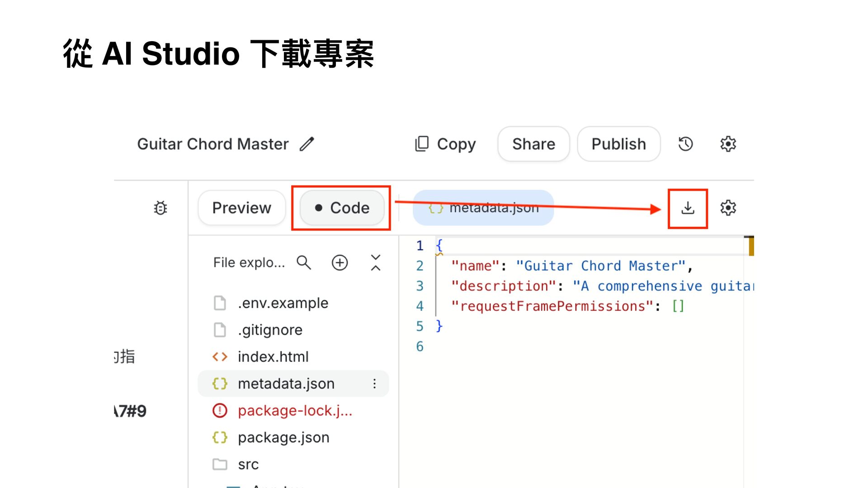Click the Copy app icon
The height and width of the screenshot is (488, 868).
point(421,144)
